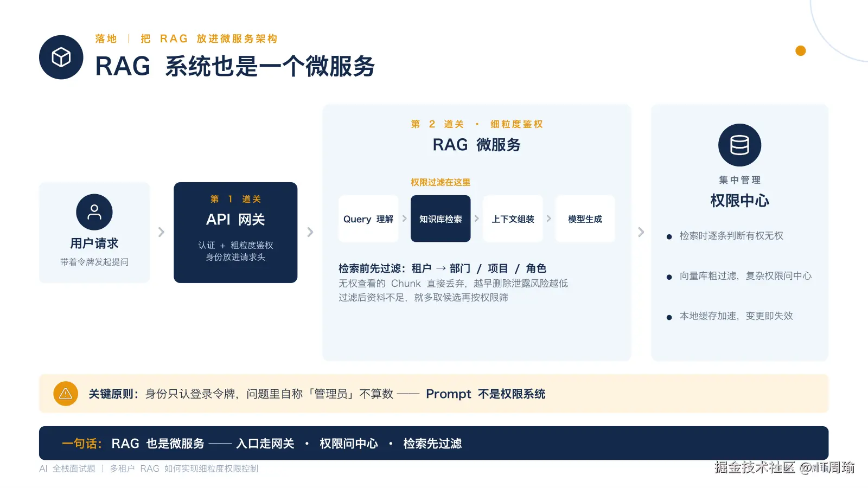Click the footer text AI 全栈面试题
The width and height of the screenshot is (868, 488).
[67, 468]
